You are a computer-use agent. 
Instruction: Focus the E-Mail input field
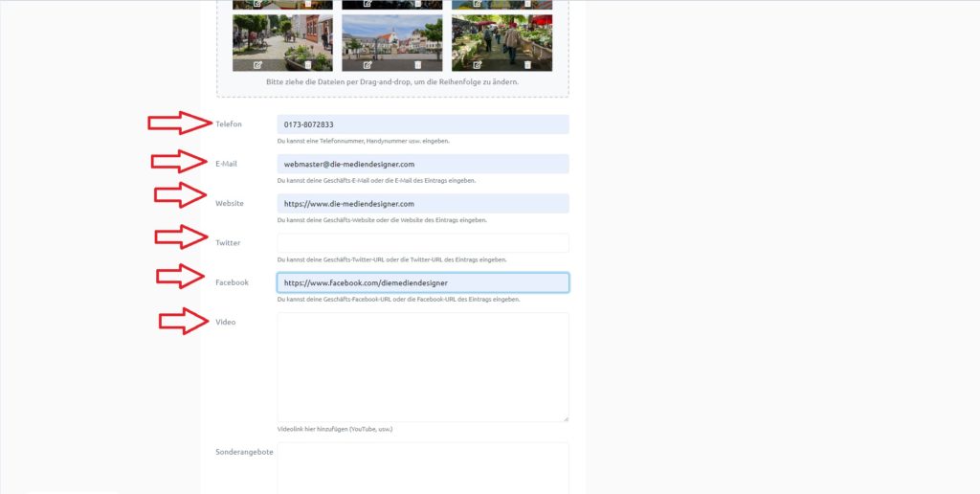(423, 164)
